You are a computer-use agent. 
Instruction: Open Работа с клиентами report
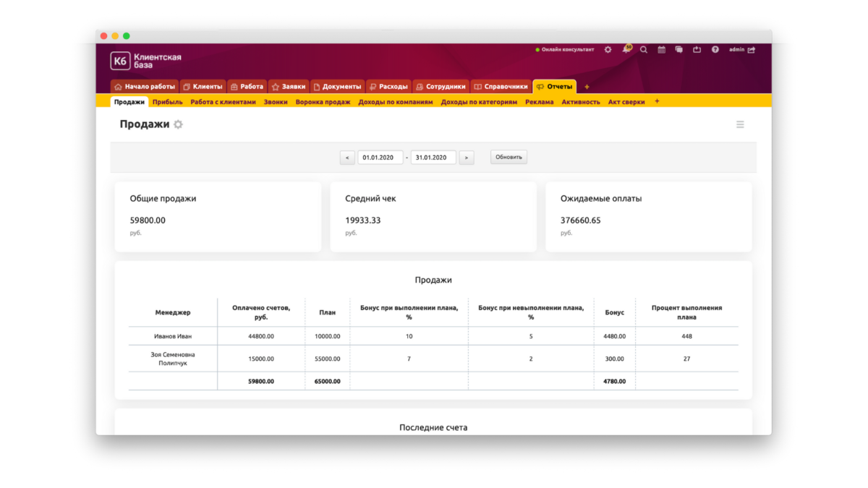pos(224,102)
